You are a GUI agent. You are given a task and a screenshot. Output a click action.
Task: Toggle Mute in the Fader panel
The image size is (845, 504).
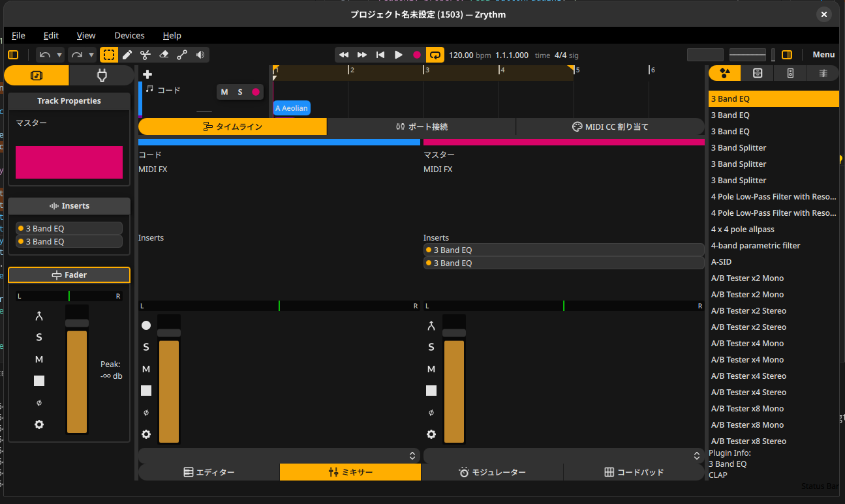coord(39,359)
